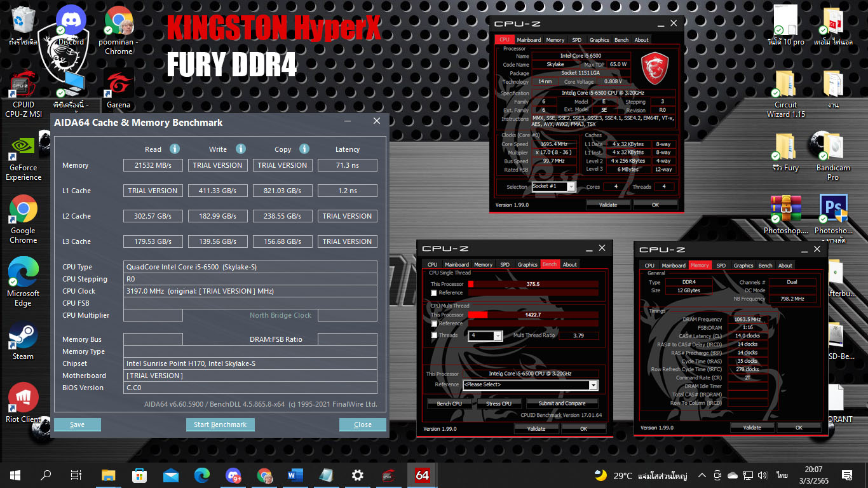The height and width of the screenshot is (488, 868).
Task: Click the Submit and Compare button
Action: click(x=562, y=403)
